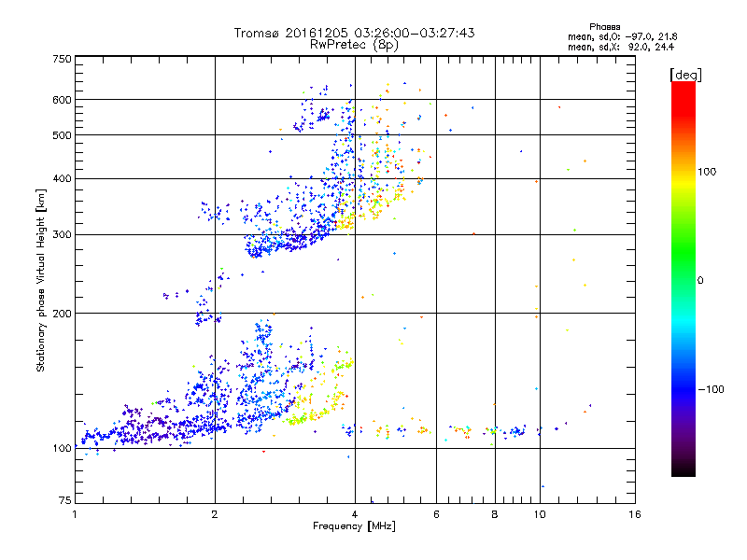747x560 pixels.
Task: Click the '8' x-axis tick label
Action: click(x=495, y=514)
